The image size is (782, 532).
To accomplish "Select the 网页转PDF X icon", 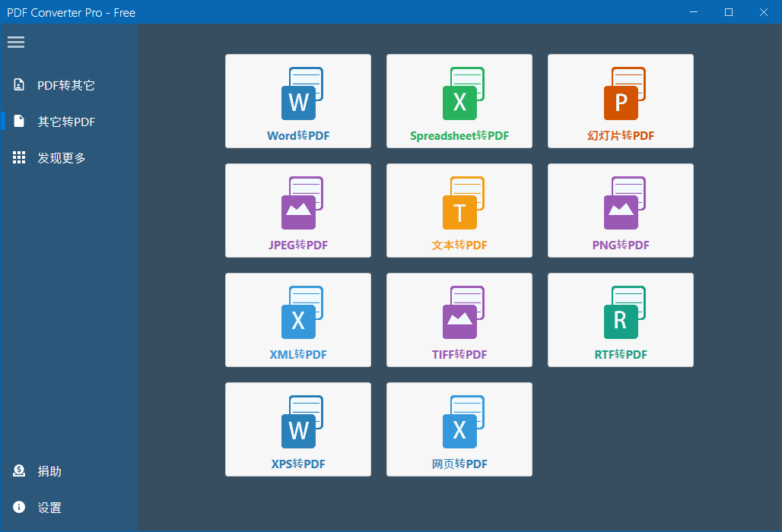I will tap(463, 422).
